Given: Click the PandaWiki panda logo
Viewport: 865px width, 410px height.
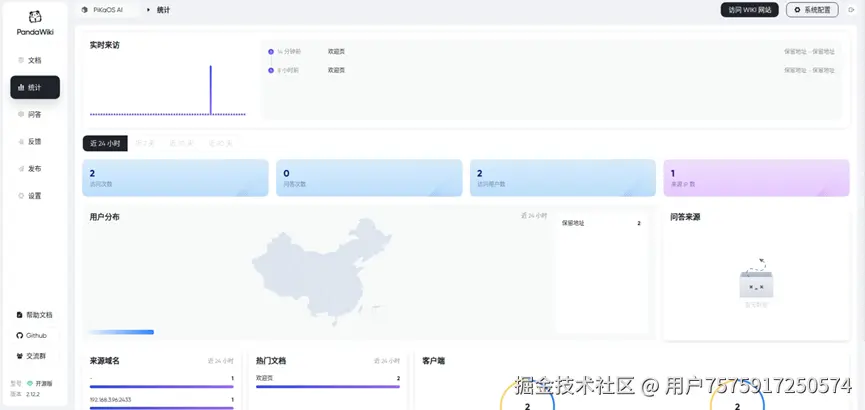Looking at the screenshot, I should (35, 17).
